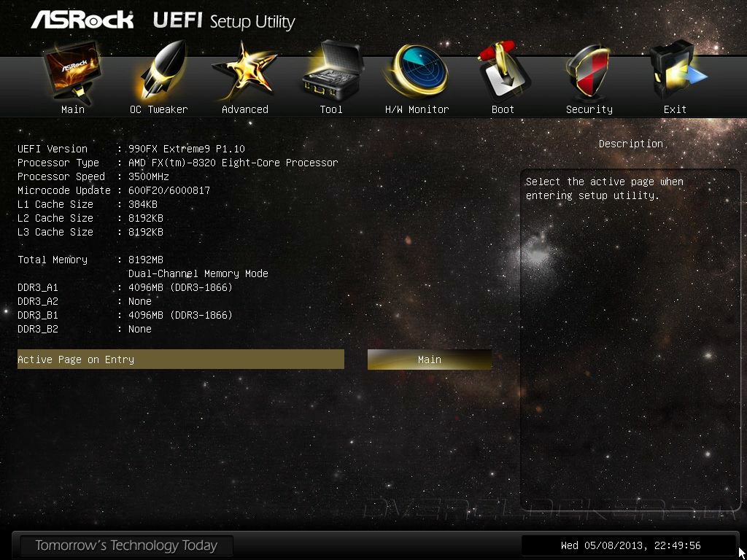The width and height of the screenshot is (747, 560).
Task: Click the date and time display
Action: click(631, 545)
